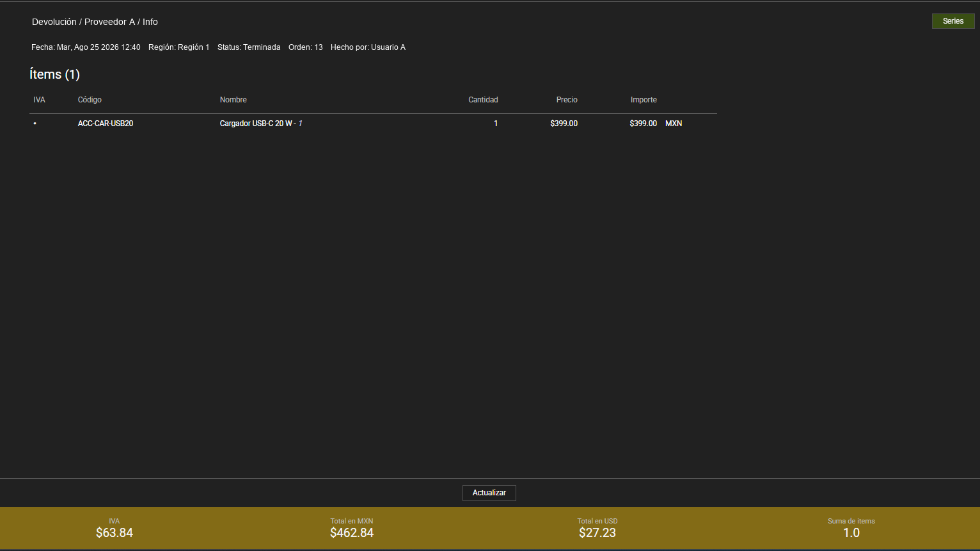The height and width of the screenshot is (551, 980).
Task: Click the $399.00 price cell
Action: coord(564,124)
